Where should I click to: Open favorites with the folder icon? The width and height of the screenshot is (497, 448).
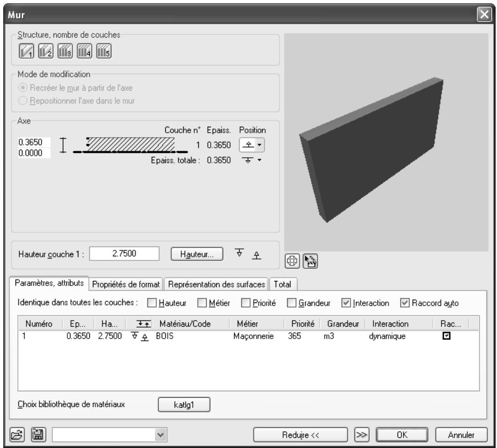[17, 435]
